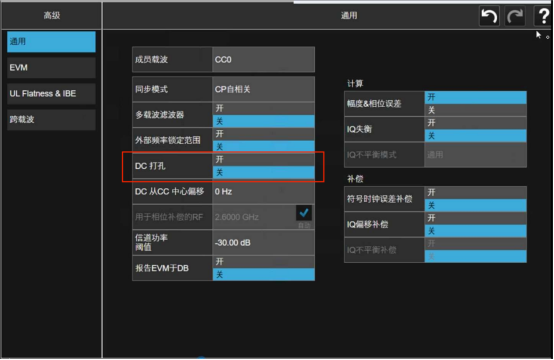
Task: Set 多载波滤波器 to 开
Action: click(x=264, y=108)
